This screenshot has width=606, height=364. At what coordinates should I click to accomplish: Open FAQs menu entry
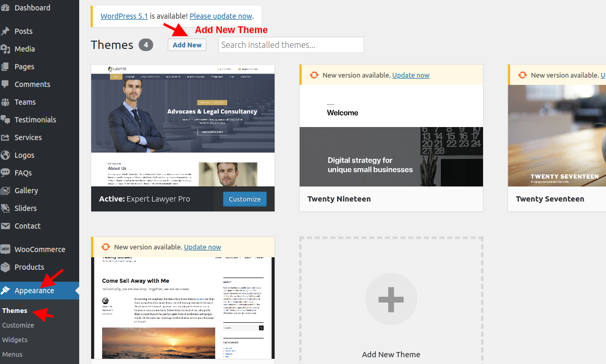point(23,173)
